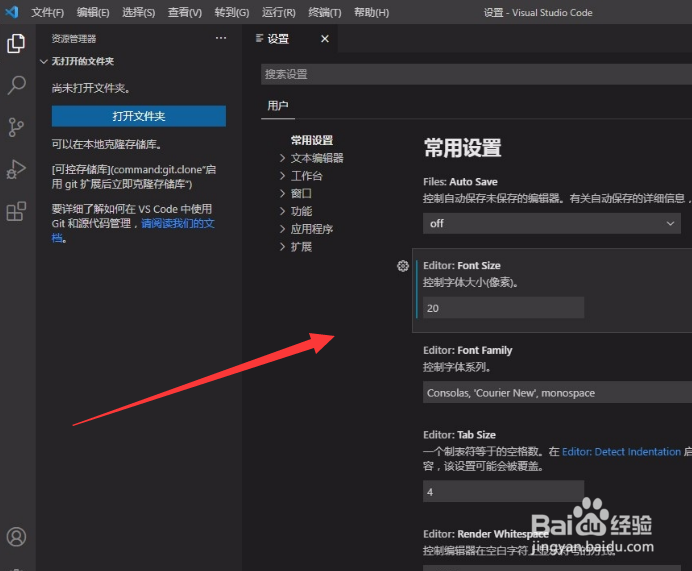Click the 打开文件夹 button
This screenshot has height=571, width=692.
[x=139, y=116]
